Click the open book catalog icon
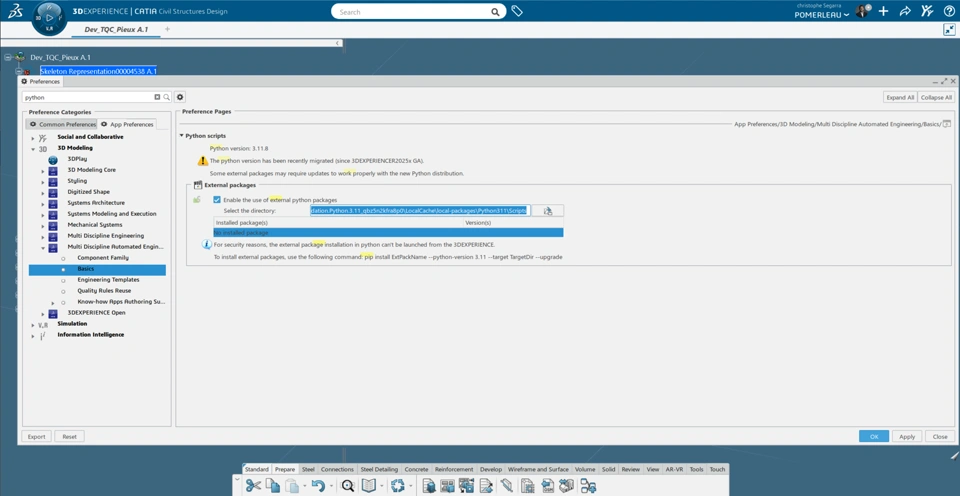Viewport: 960px width, 496px height. [368, 486]
